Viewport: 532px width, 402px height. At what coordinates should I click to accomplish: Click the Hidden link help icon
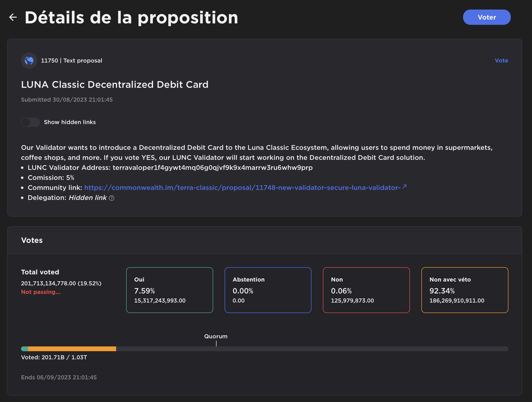pyautogui.click(x=112, y=198)
